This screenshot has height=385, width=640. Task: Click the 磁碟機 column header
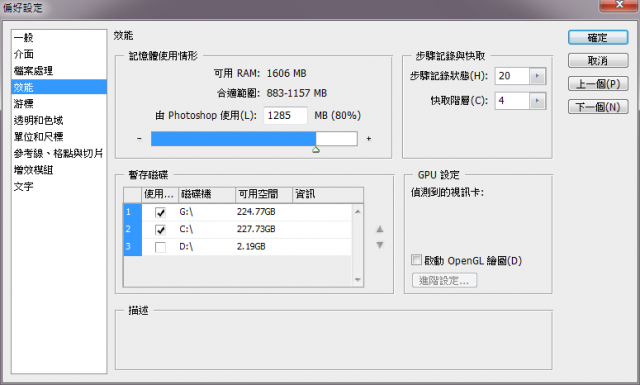pyautogui.click(x=207, y=194)
